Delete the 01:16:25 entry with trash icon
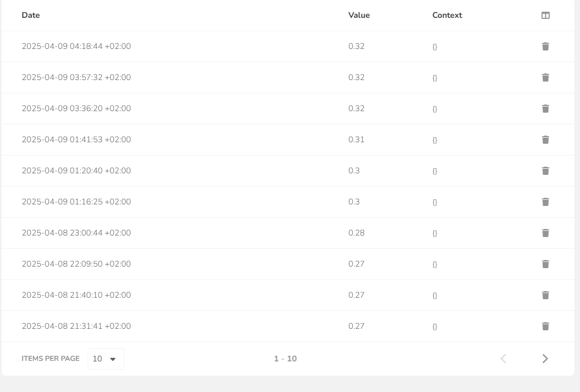The height and width of the screenshot is (392, 580). click(545, 201)
